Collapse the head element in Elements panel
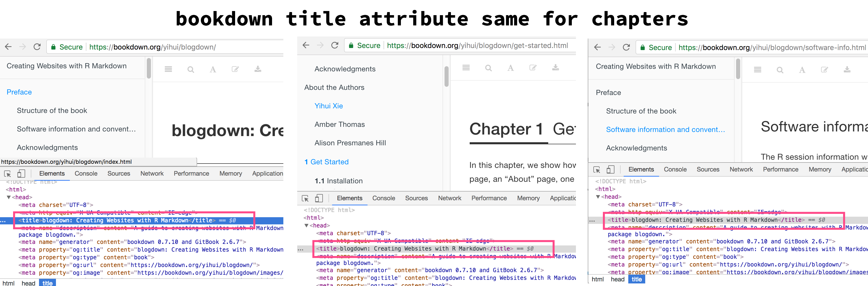 click(x=9, y=197)
